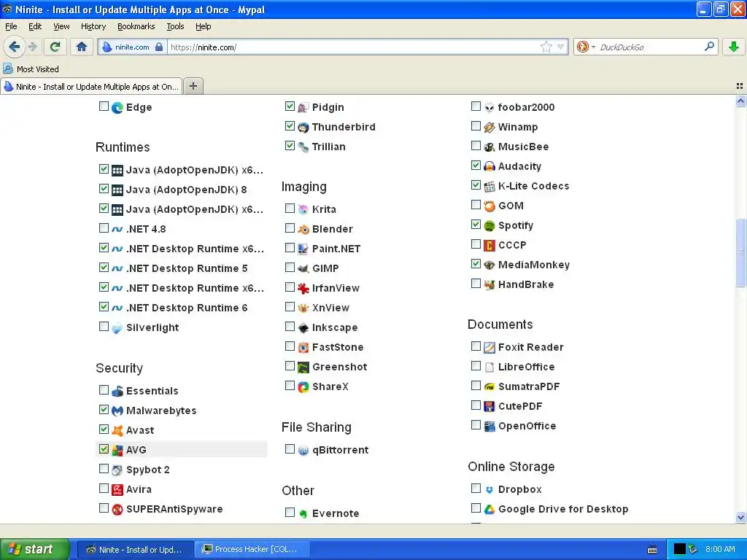Open a new tab with plus button
Screen dimensions: 747x560
(x=193, y=86)
